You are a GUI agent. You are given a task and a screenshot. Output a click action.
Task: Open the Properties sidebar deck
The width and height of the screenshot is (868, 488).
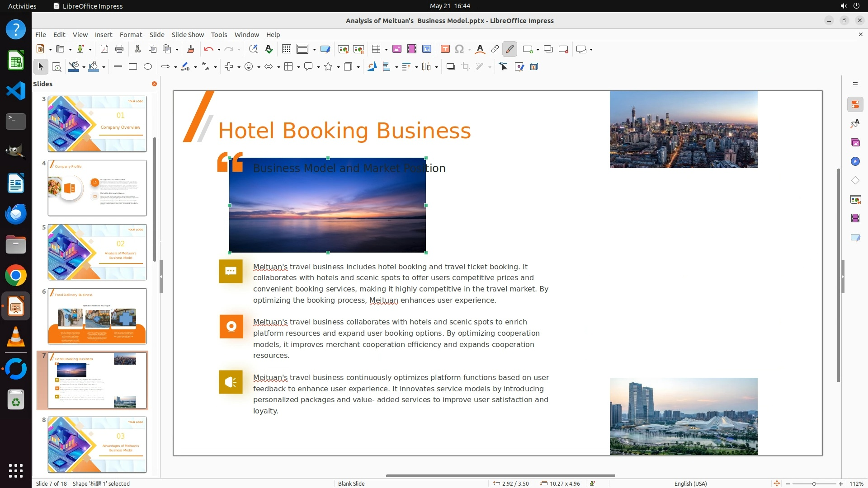point(855,104)
